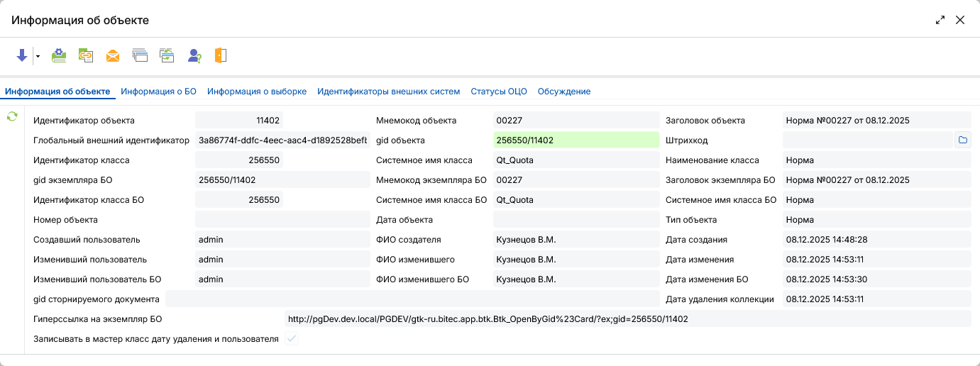Click the blue down arrow toolbar icon
Screen dimensions: 980x366
pyautogui.click(x=22, y=55)
